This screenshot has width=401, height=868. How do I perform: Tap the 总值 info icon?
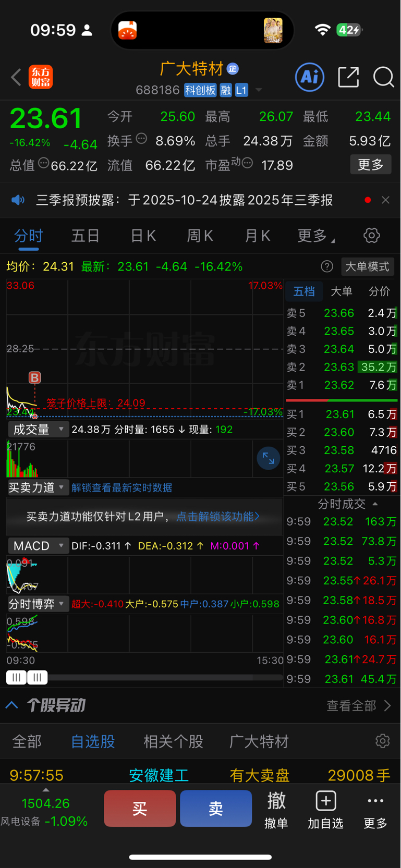tap(44, 163)
